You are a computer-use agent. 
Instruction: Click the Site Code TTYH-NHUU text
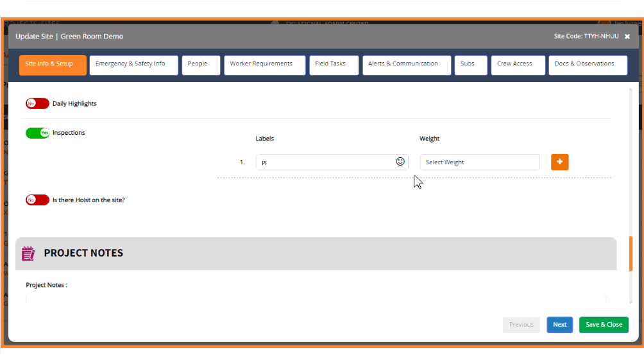click(586, 36)
